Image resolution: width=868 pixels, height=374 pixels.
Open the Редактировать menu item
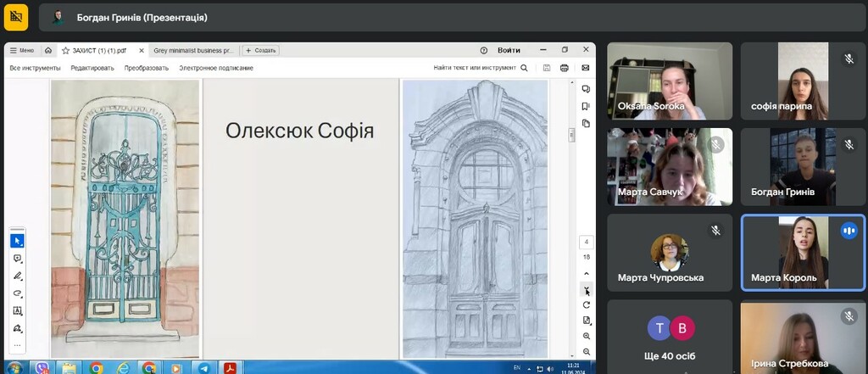(92, 68)
